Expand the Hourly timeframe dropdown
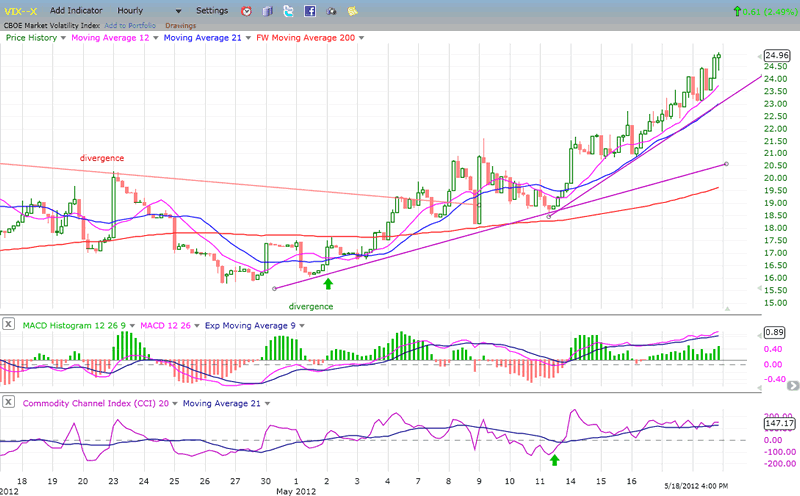The width and height of the screenshot is (800, 496). pyautogui.click(x=177, y=10)
